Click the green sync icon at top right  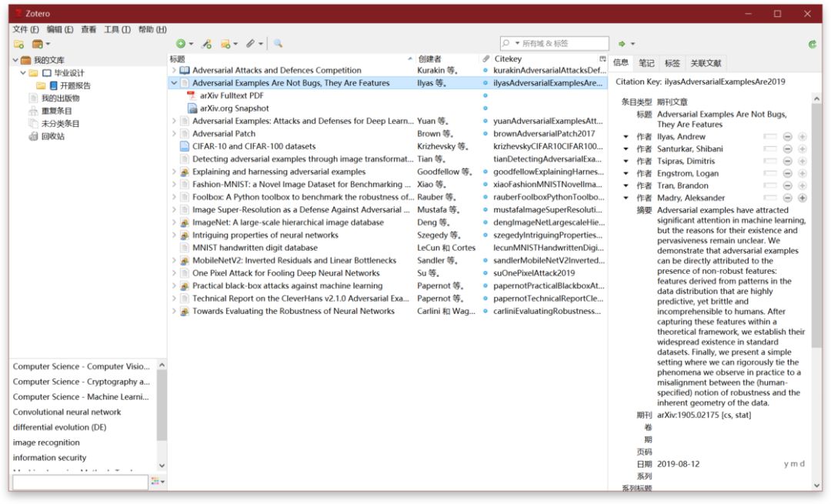[813, 44]
